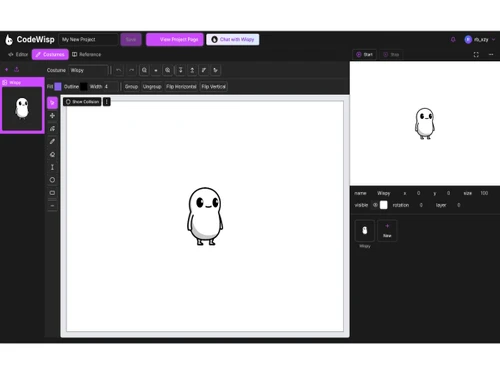The image size is (500, 375).
Task: Select the text cursor tool
Action: coord(52,167)
